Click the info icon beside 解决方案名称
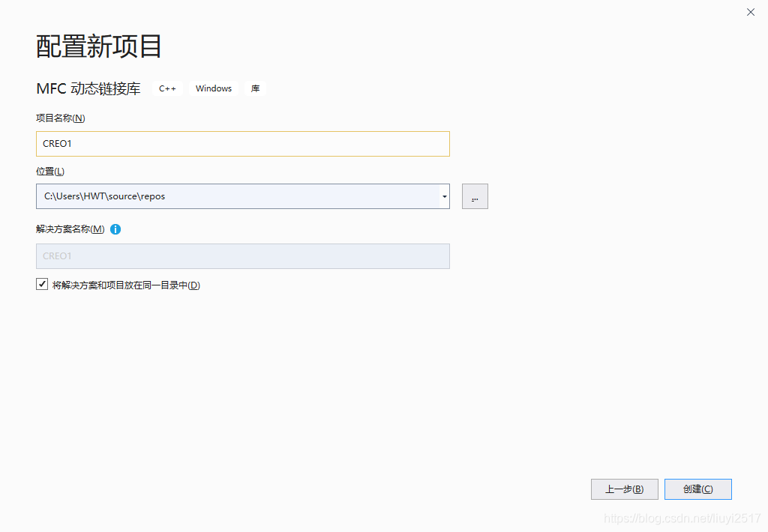 pos(115,229)
